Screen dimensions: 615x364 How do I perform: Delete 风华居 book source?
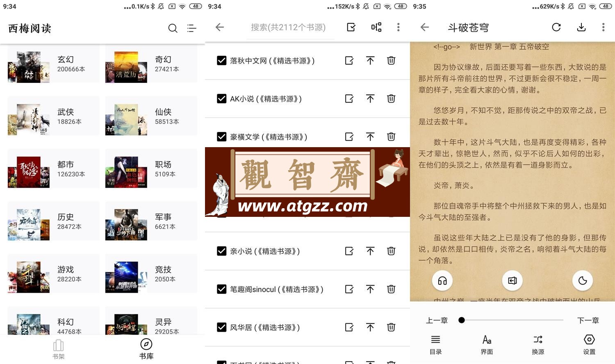[391, 328]
